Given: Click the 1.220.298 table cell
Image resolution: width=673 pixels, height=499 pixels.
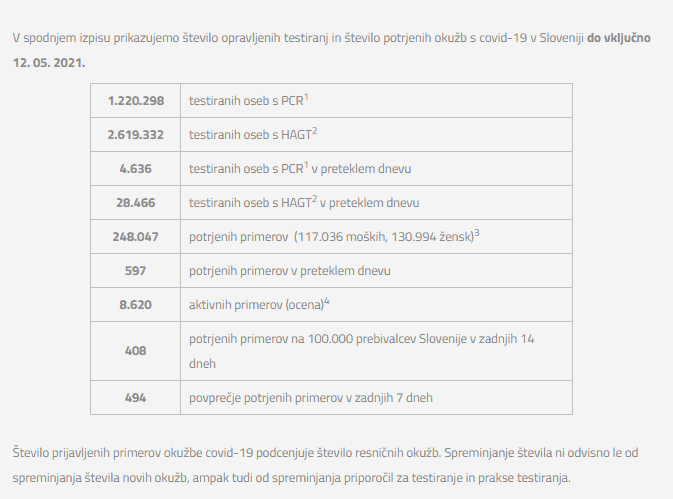Looking at the screenshot, I should 135,100.
